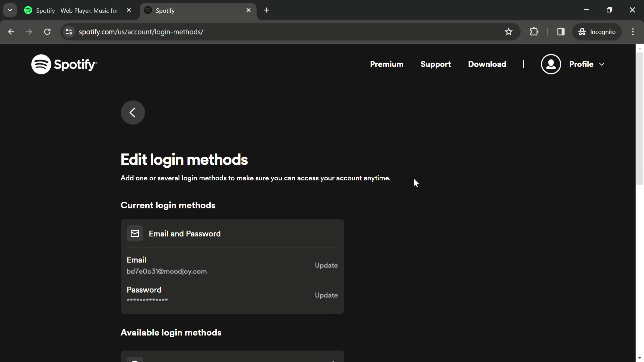
Task: Click the profile avatar icon
Action: click(x=551, y=64)
